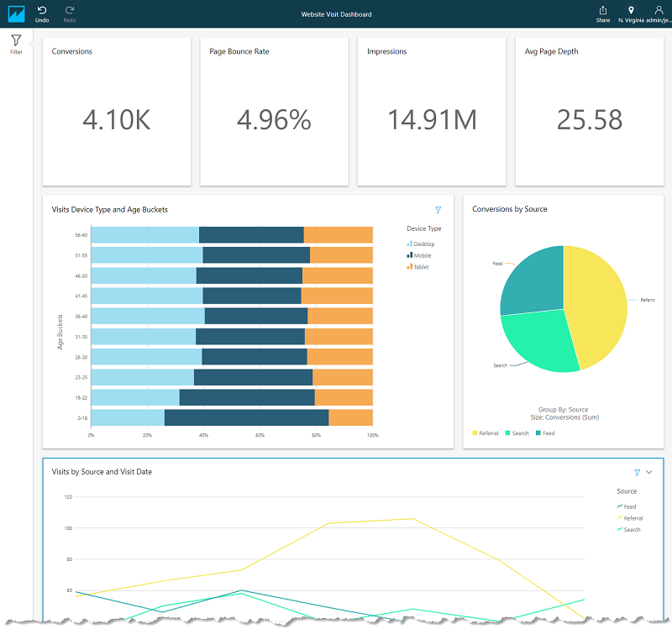Select the Page Bounce Rate KPI card
Image resolution: width=672 pixels, height=629 pixels.
click(274, 111)
